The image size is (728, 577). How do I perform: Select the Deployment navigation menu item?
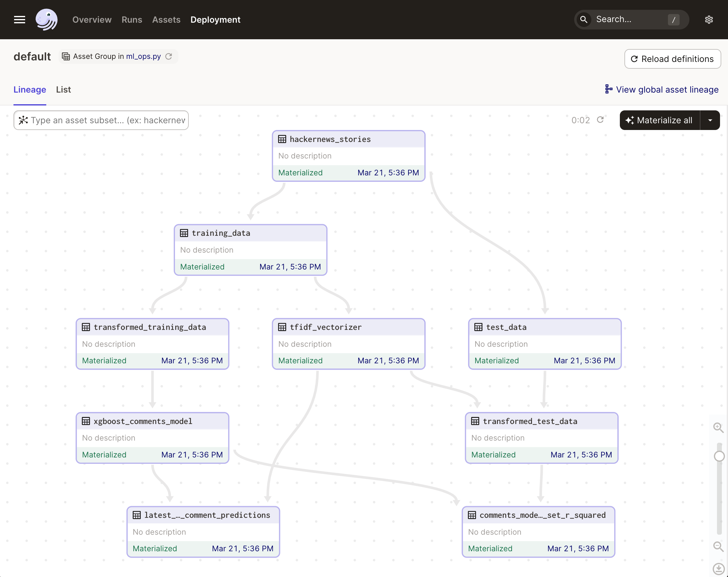pyautogui.click(x=215, y=20)
